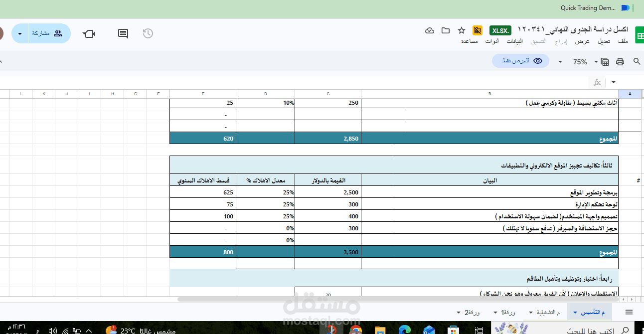Search the menus magnifier icon
644x334 pixels.
pos(637,61)
